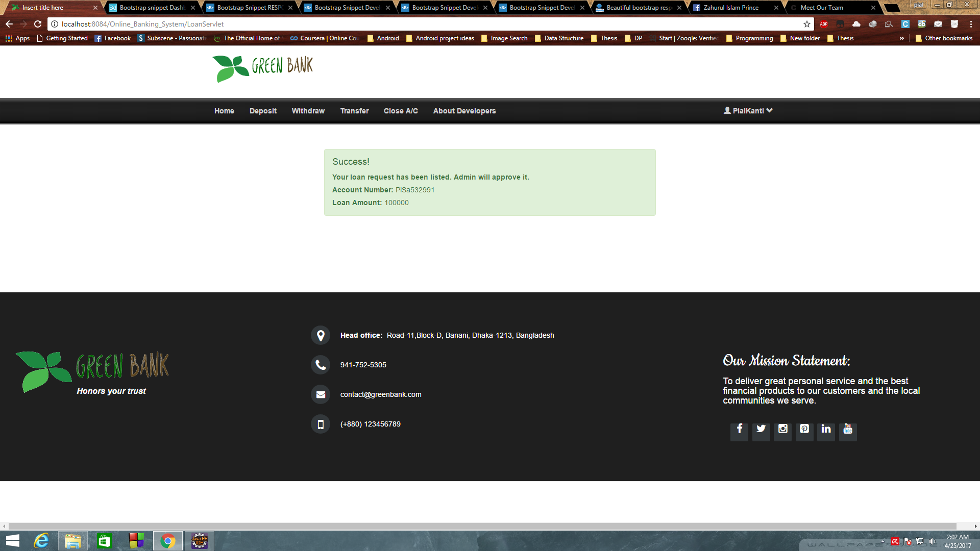Click the Close A/C link
This screenshot has width=980, height=551.
coord(401,111)
